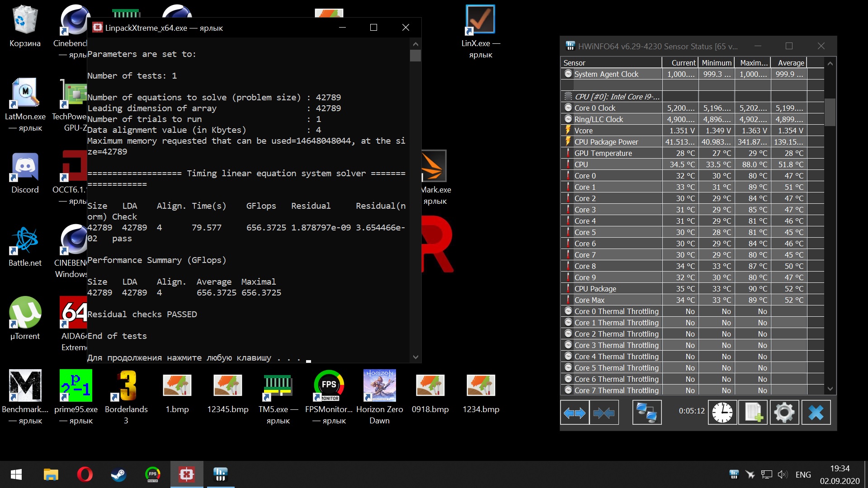Start sensor logging with sheet-plus icon
Viewport: 868px width, 488px height.
tap(753, 413)
